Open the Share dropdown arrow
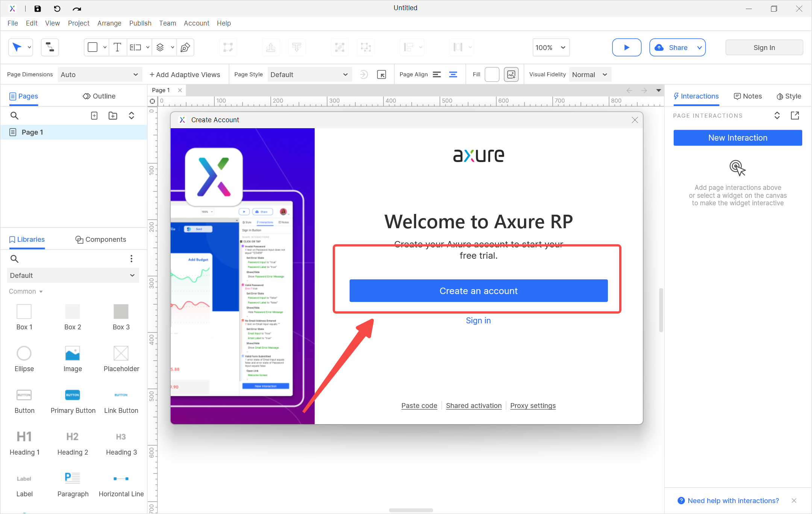Viewport: 812px width, 514px height. click(700, 48)
